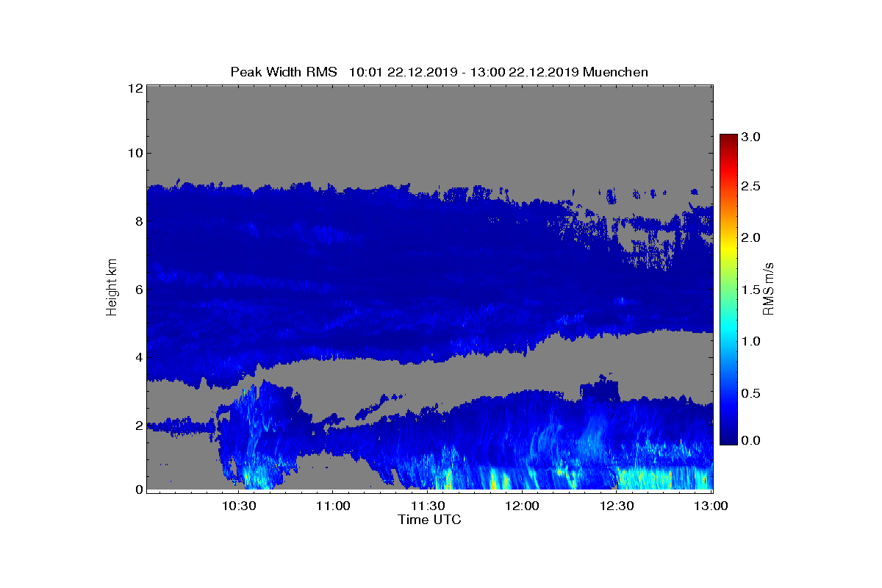Click the 6 height tick label

(x=137, y=290)
